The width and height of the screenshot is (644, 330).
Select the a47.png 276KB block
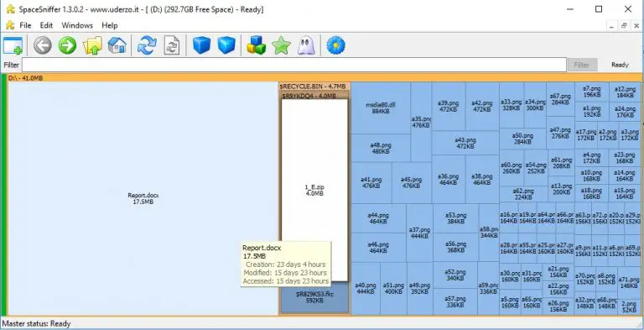coord(560,133)
